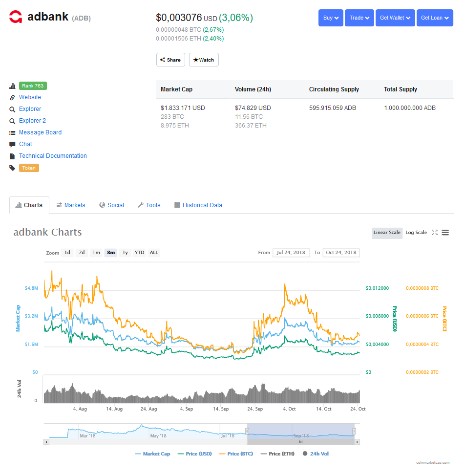Click the magnifier icon beside Explorer

pos(12,109)
